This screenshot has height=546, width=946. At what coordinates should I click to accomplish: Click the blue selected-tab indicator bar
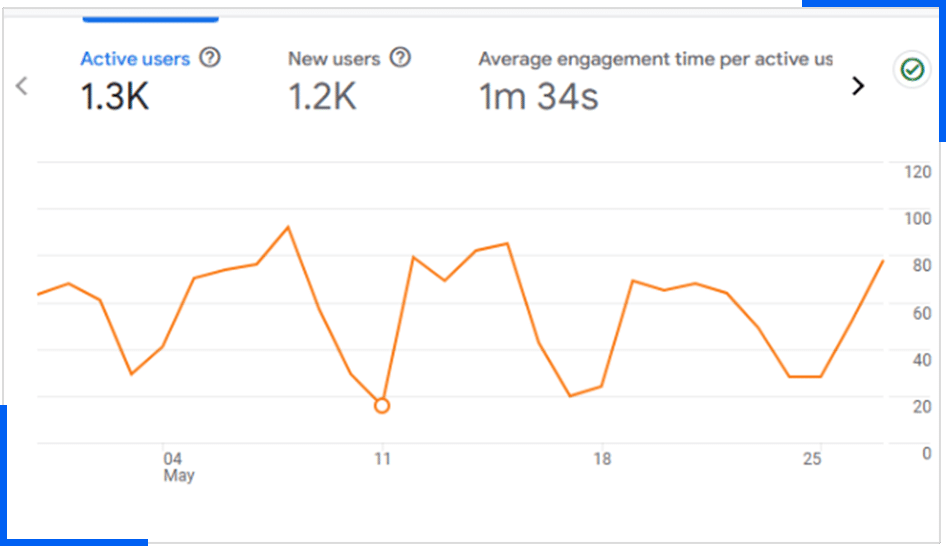pyautogui.click(x=150, y=18)
